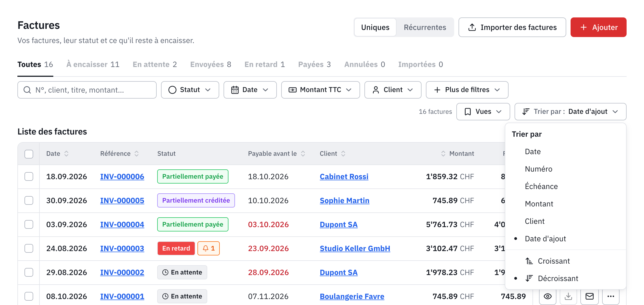Screen dimensions: 644x305
Task: Switch to the En retard tab
Action: (265, 65)
